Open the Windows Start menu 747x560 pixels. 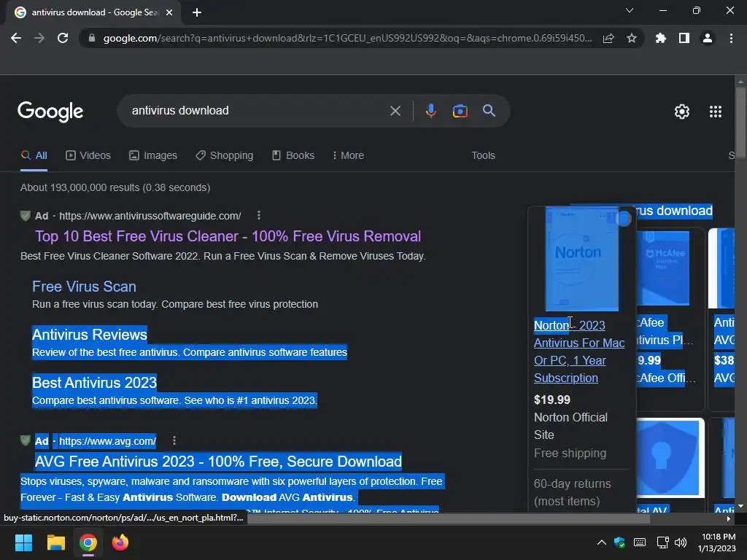(x=23, y=542)
